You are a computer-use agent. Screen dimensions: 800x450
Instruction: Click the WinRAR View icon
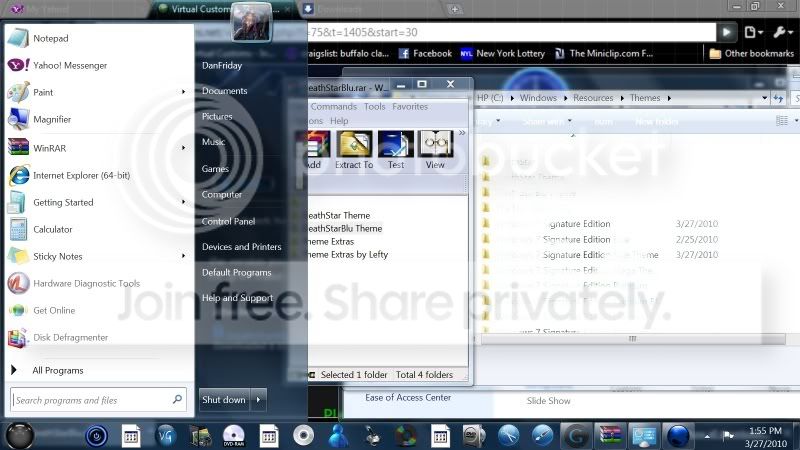point(435,150)
